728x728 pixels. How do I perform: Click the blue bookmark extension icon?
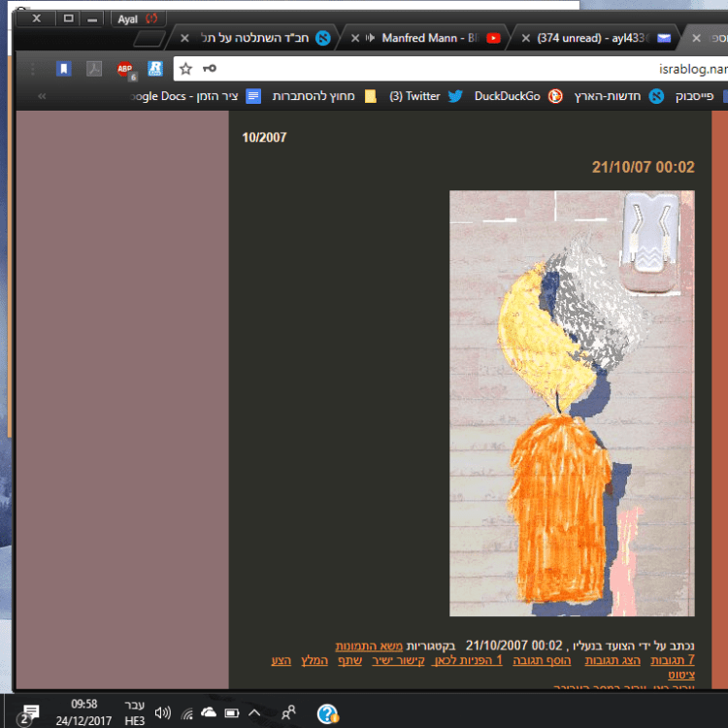(63, 69)
